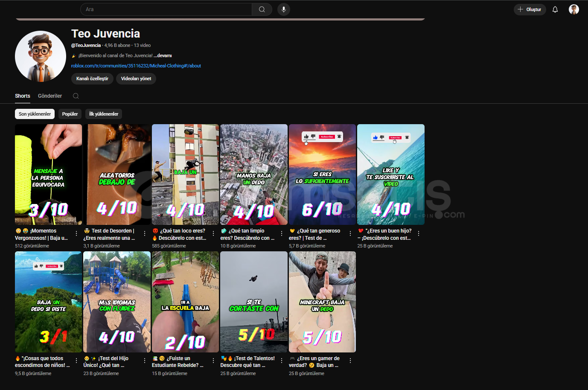Open options for Test de Talentos short

[x=282, y=361]
